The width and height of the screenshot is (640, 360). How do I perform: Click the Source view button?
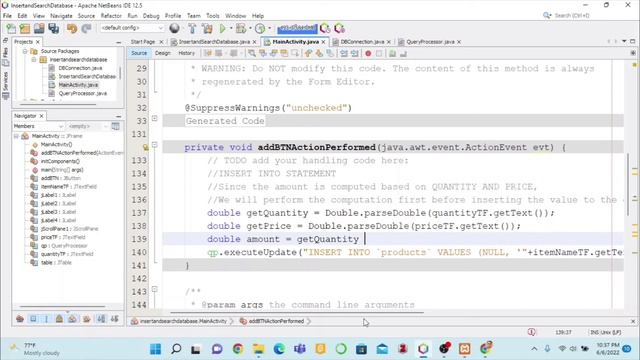[x=139, y=53]
